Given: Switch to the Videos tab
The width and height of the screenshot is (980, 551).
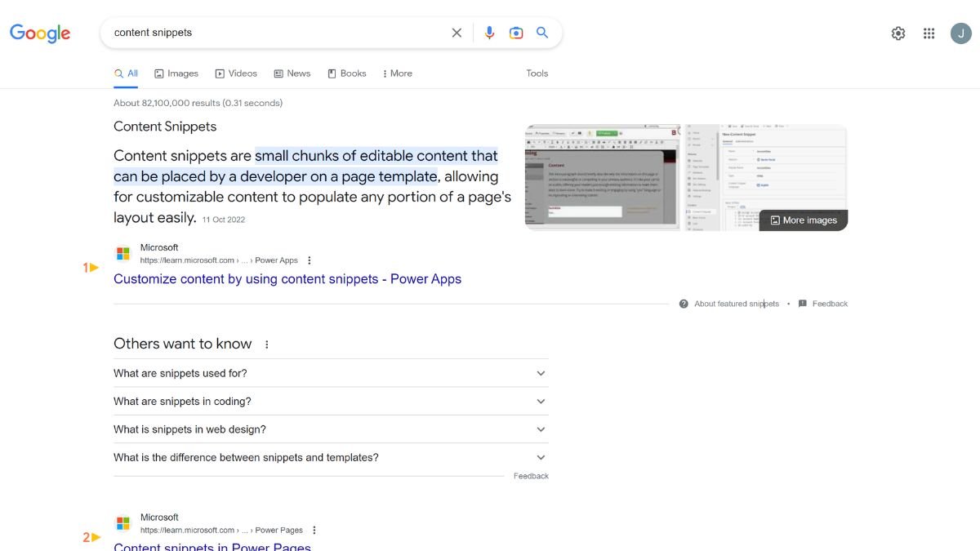Looking at the screenshot, I should click(x=236, y=73).
